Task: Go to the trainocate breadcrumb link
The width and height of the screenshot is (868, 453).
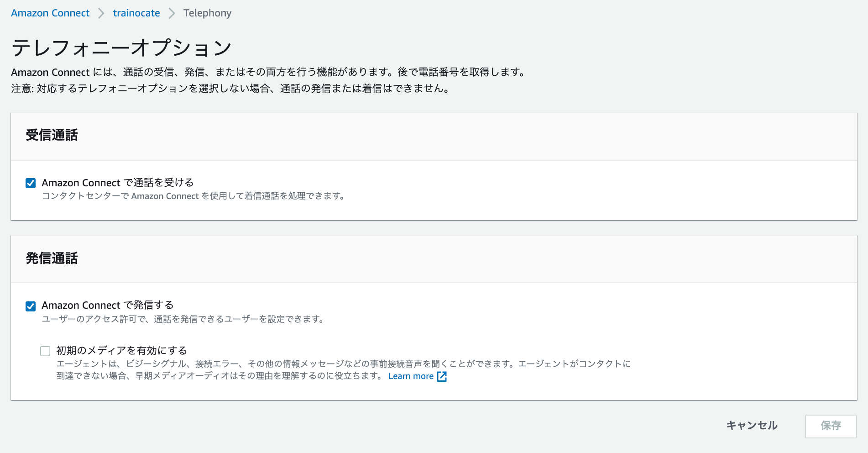Action: click(x=136, y=13)
